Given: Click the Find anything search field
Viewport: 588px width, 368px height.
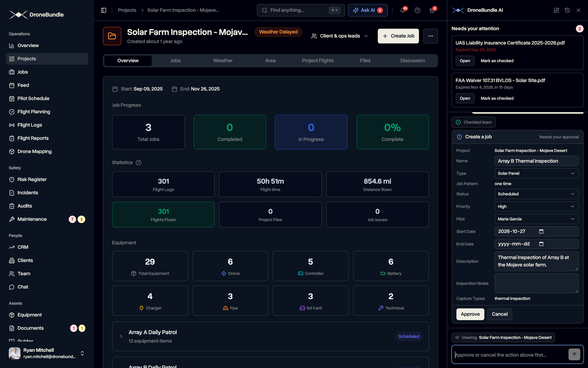Looking at the screenshot, I should 301,10.
